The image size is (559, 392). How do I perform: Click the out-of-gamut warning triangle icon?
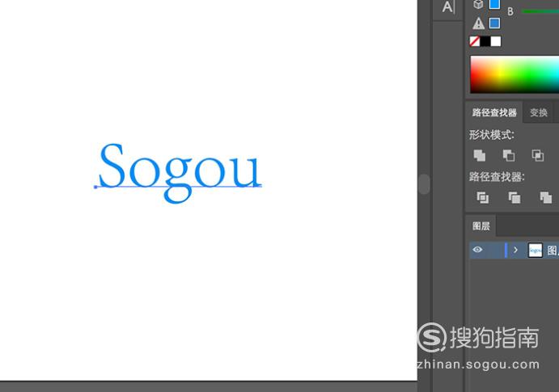point(478,23)
